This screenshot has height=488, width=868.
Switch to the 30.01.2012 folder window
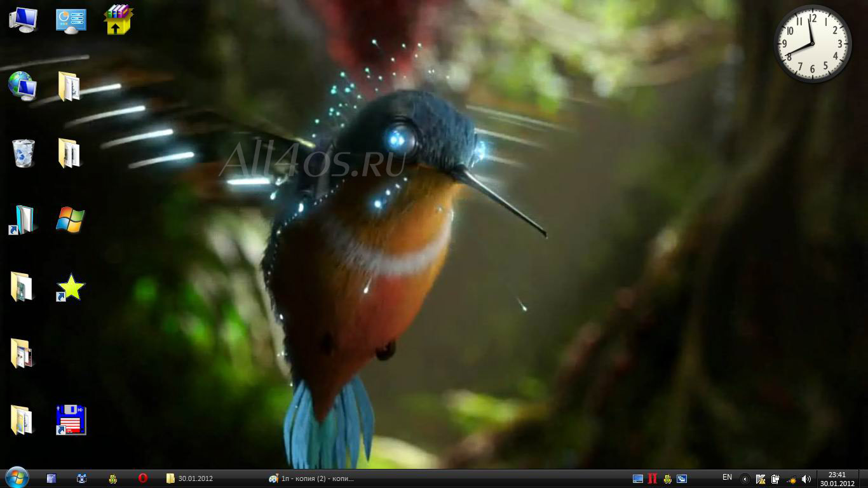pyautogui.click(x=189, y=478)
